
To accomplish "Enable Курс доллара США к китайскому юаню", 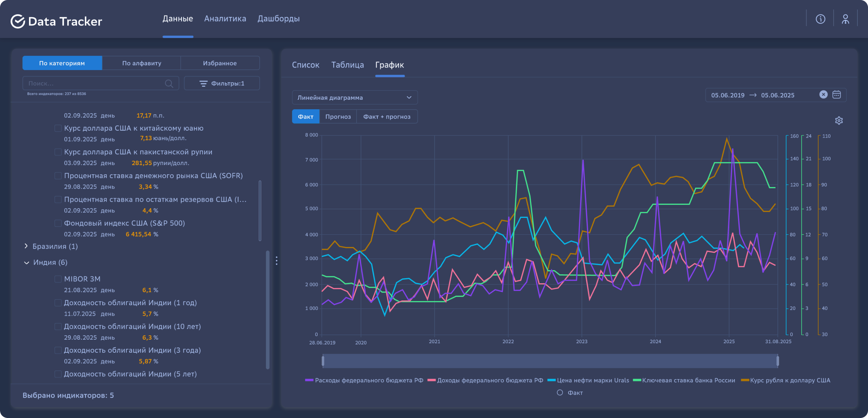I will coord(58,128).
